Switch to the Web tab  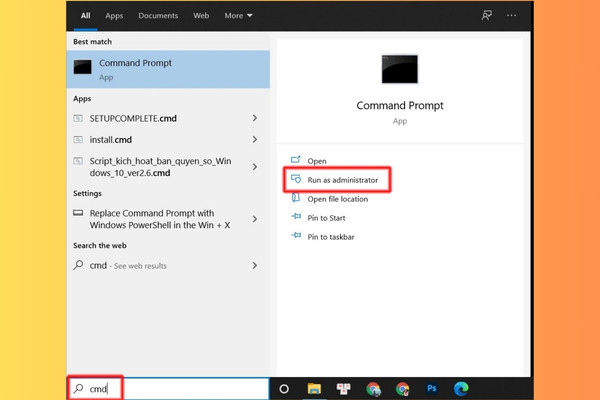(x=201, y=16)
